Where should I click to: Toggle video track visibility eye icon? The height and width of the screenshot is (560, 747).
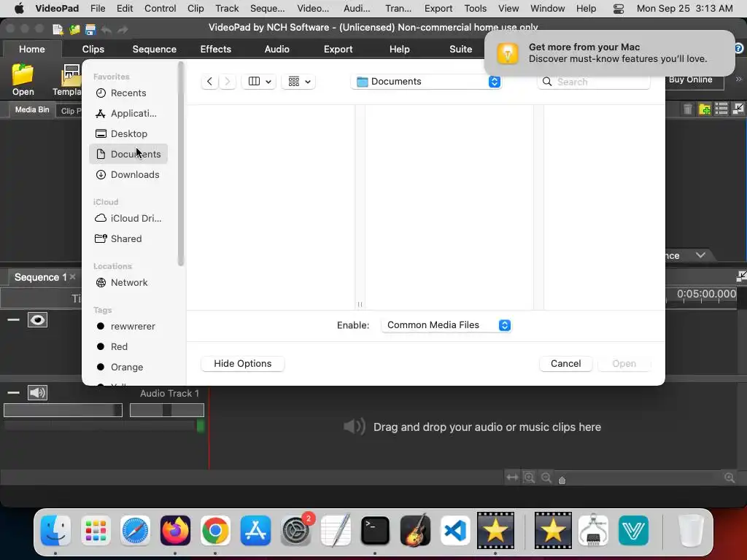pos(38,320)
